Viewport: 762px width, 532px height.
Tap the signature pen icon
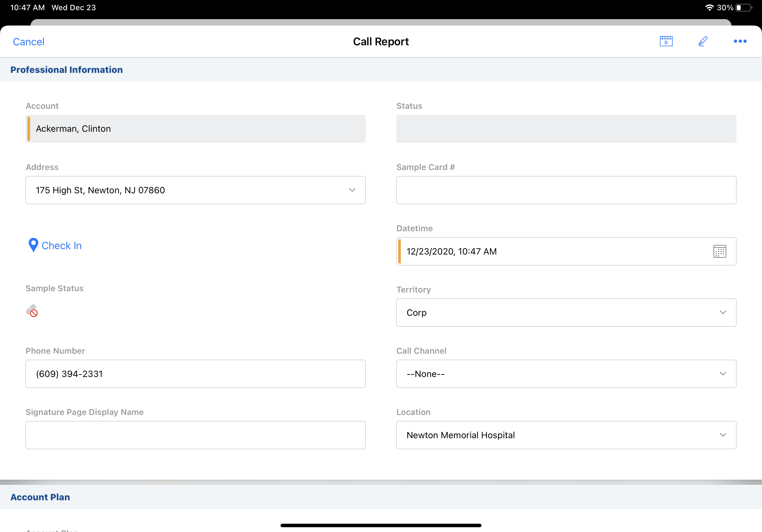(x=703, y=41)
